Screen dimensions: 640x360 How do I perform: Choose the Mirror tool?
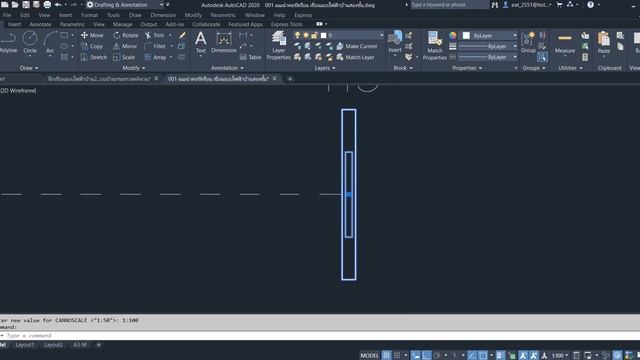pos(125,47)
